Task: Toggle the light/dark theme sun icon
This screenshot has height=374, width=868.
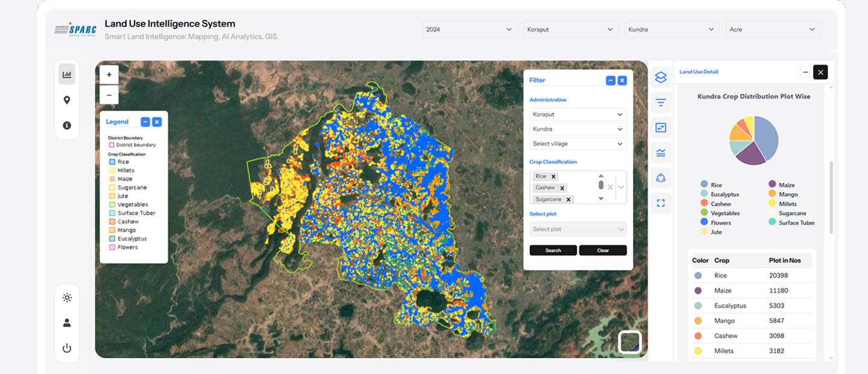Action: (67, 297)
